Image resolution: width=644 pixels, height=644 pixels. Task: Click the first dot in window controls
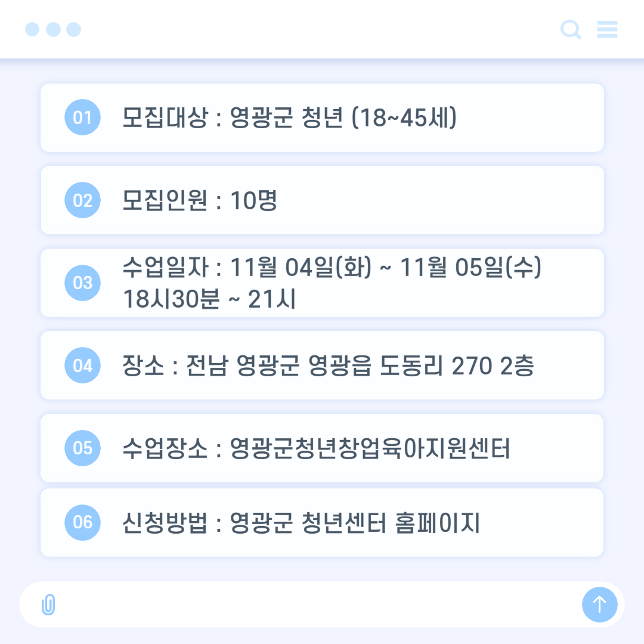pyautogui.click(x=32, y=29)
